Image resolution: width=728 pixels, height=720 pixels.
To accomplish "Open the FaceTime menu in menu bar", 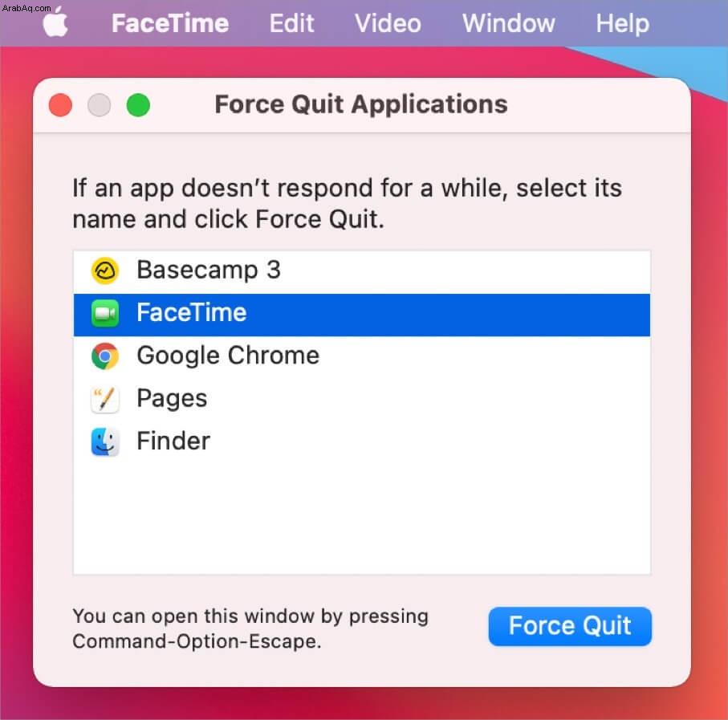I will point(170,23).
